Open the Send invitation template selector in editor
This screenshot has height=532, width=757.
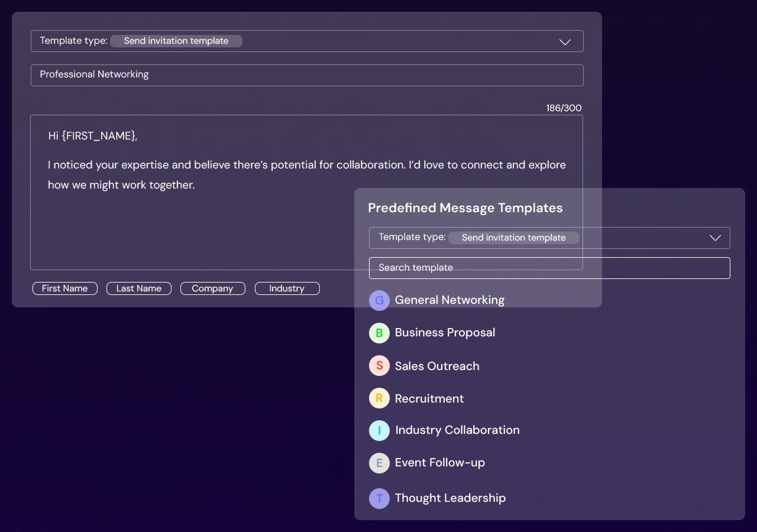(x=176, y=41)
